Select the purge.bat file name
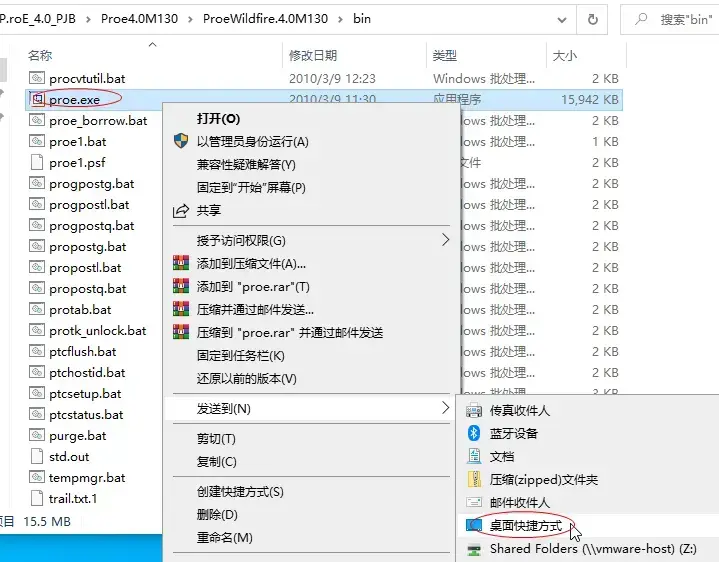The width and height of the screenshot is (719, 562). pyautogui.click(x=77, y=436)
